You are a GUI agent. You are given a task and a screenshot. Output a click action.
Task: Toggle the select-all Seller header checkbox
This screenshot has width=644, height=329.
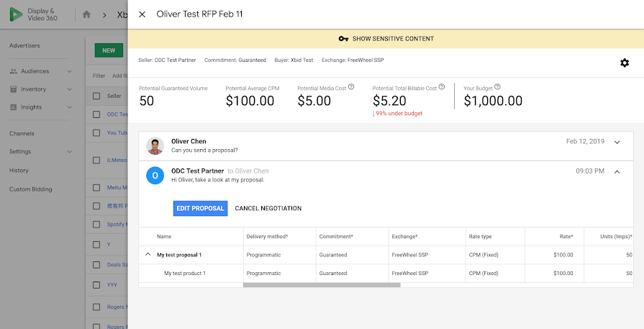(97, 96)
